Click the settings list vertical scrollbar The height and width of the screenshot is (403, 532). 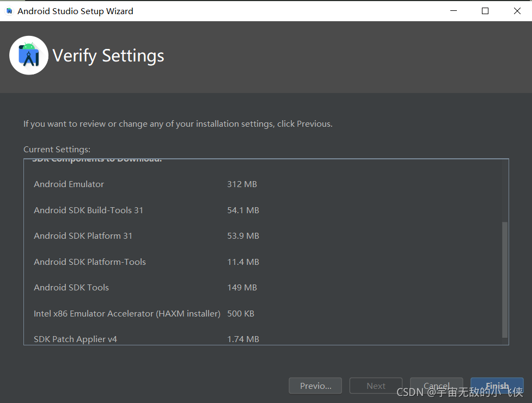tap(505, 280)
